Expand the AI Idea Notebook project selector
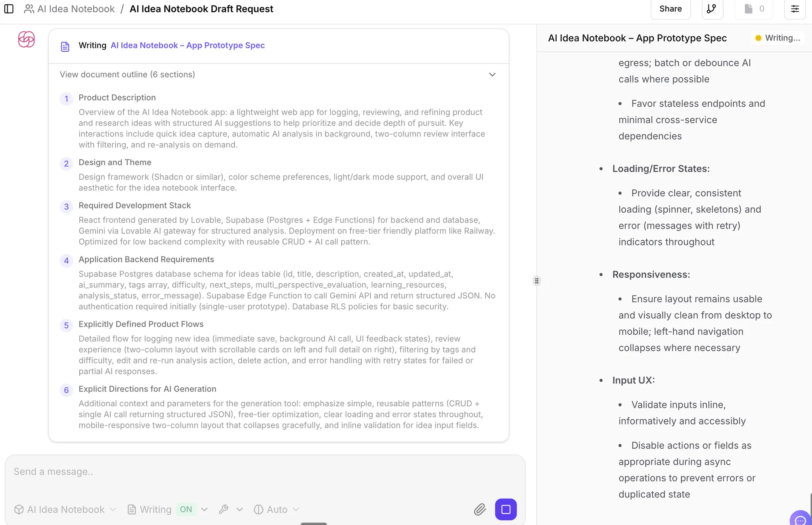 pos(65,509)
